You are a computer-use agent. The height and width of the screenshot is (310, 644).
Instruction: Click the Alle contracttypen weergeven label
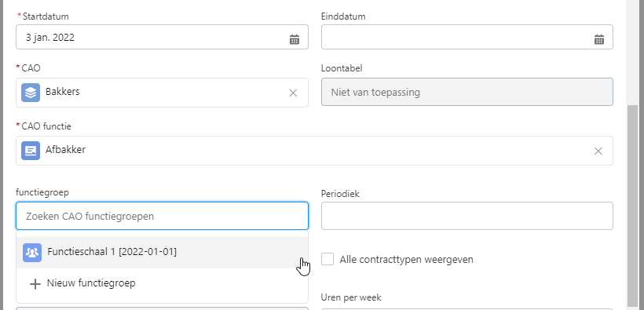pyautogui.click(x=406, y=260)
